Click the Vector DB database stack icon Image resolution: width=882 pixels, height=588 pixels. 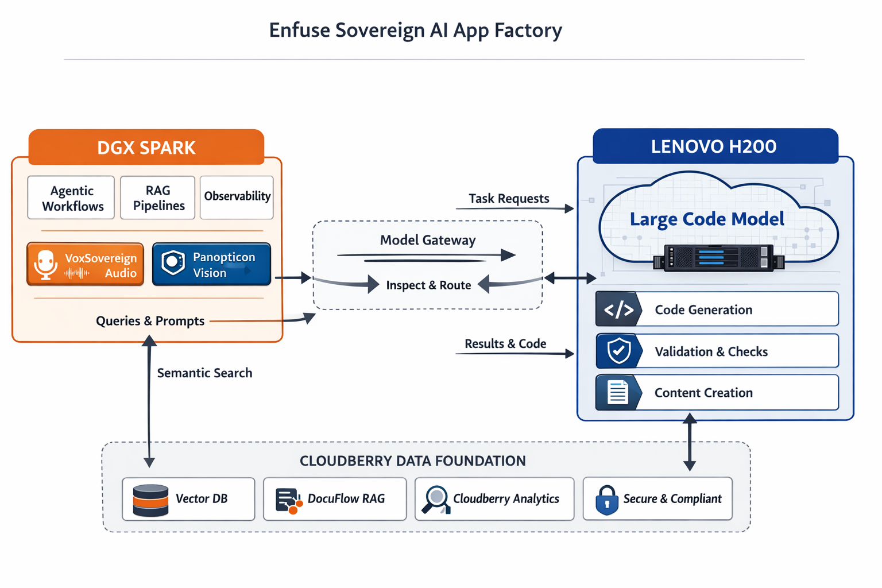click(150, 500)
